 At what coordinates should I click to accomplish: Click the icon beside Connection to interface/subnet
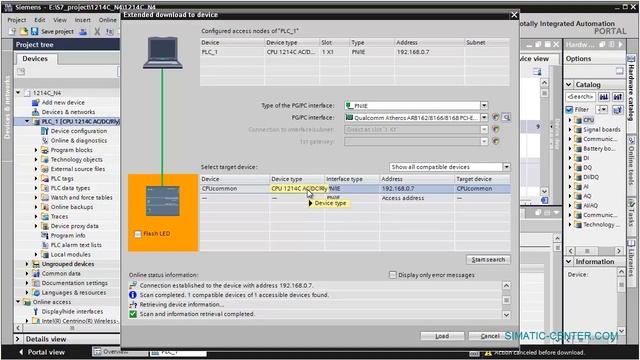[496, 130]
